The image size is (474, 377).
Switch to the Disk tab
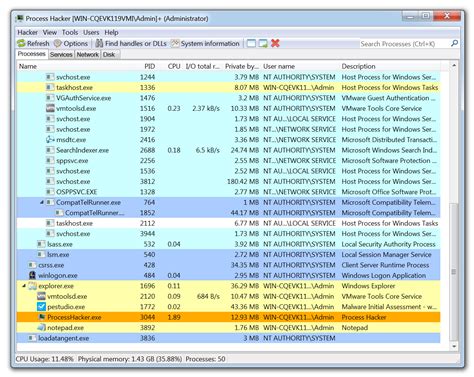pos(109,54)
